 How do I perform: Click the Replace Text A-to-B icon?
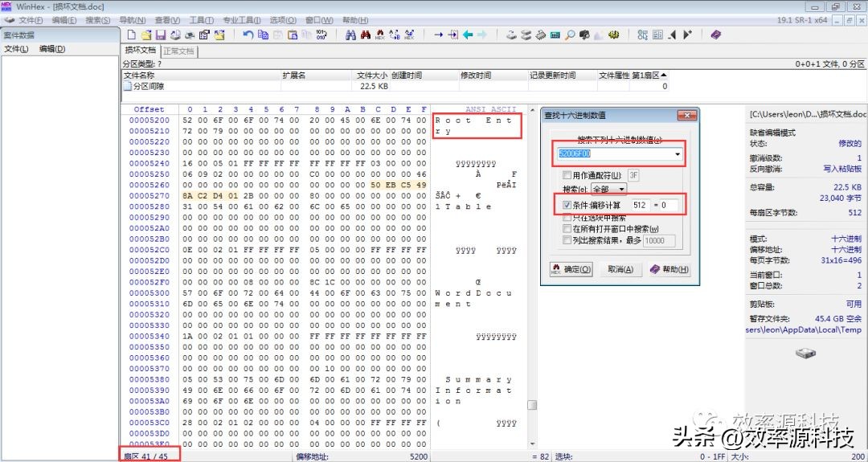pyautogui.click(x=394, y=35)
